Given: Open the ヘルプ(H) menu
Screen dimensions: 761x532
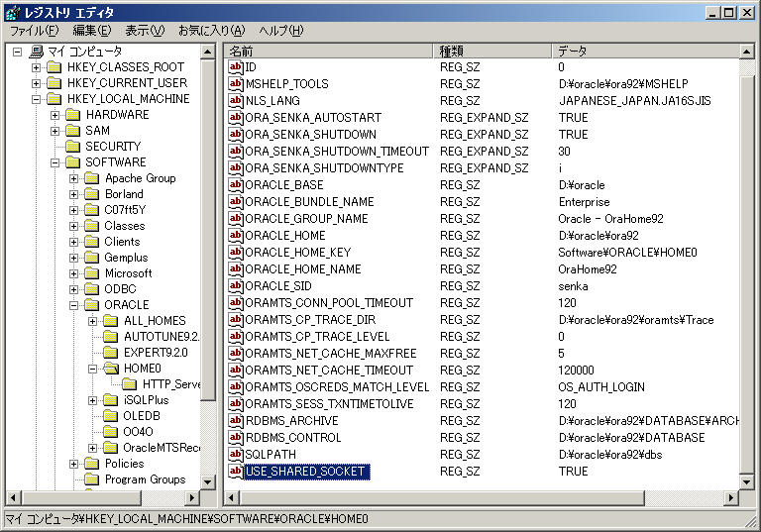Looking at the screenshot, I should click(281, 31).
